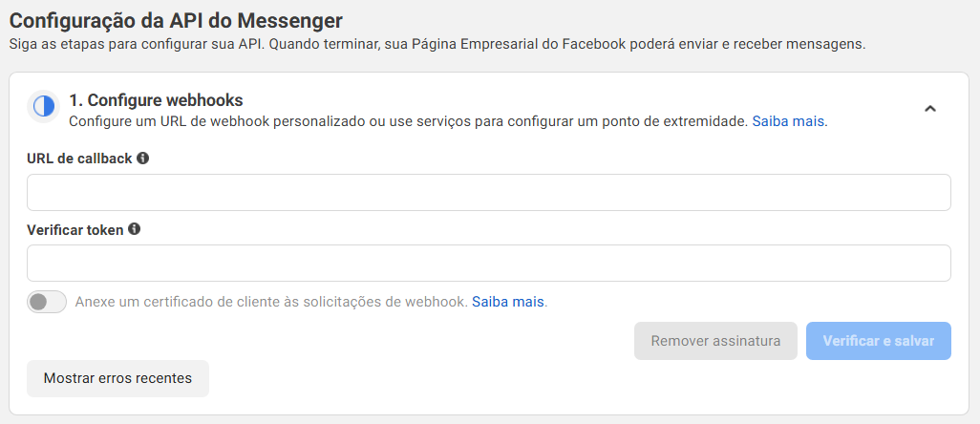Click the Configure um URL description text
This screenshot has width=980, height=424.
point(408,122)
